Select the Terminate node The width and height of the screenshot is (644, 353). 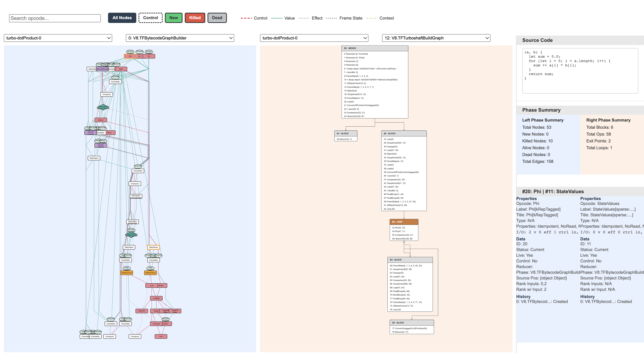coord(156,323)
